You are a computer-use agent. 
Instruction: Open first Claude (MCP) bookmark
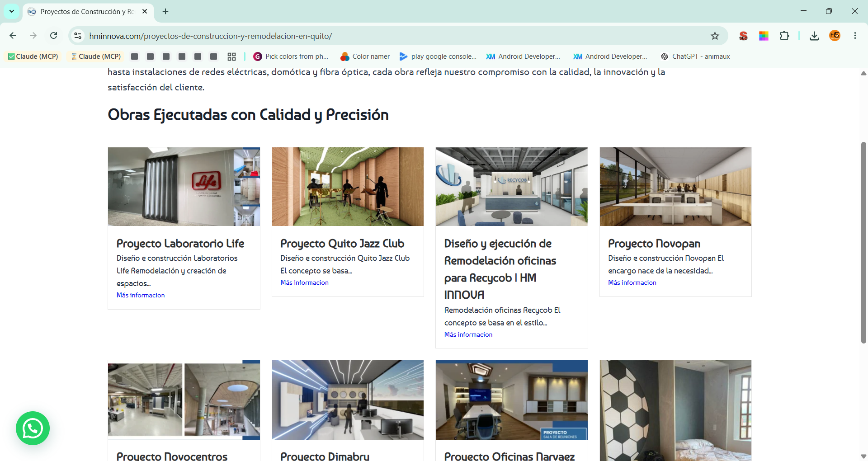(33, 56)
